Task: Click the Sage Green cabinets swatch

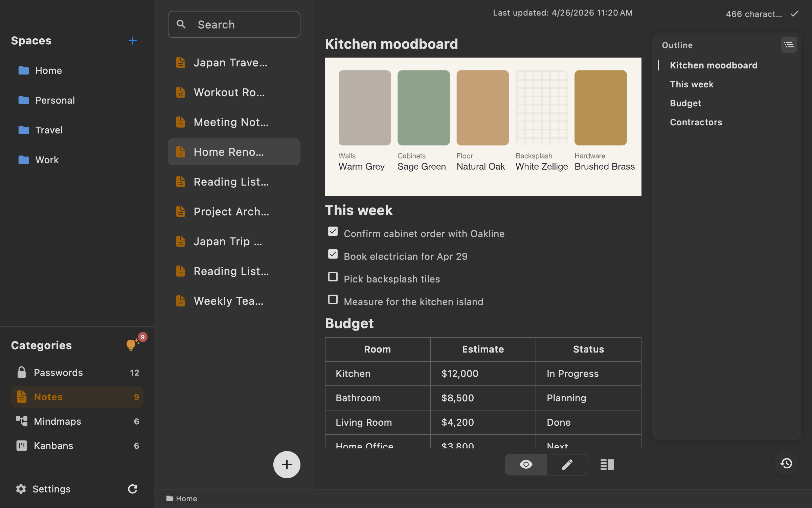Action: 423,108
